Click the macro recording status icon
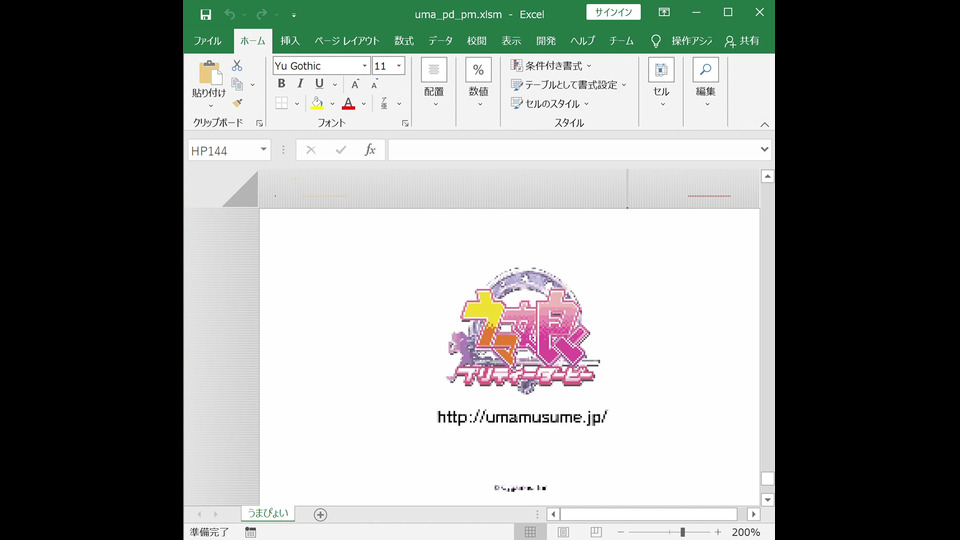The width and height of the screenshot is (960, 540). (250, 532)
